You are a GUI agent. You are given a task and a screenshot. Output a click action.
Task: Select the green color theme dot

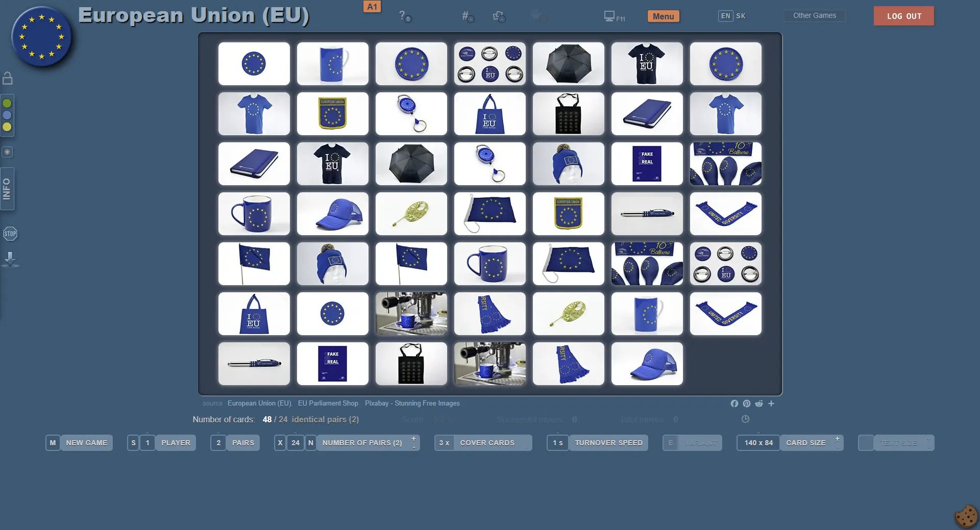[x=7, y=104]
